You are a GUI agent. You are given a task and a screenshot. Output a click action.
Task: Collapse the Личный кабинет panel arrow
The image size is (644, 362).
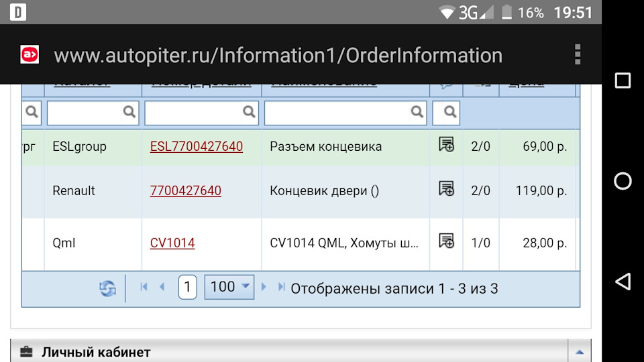coord(580,352)
